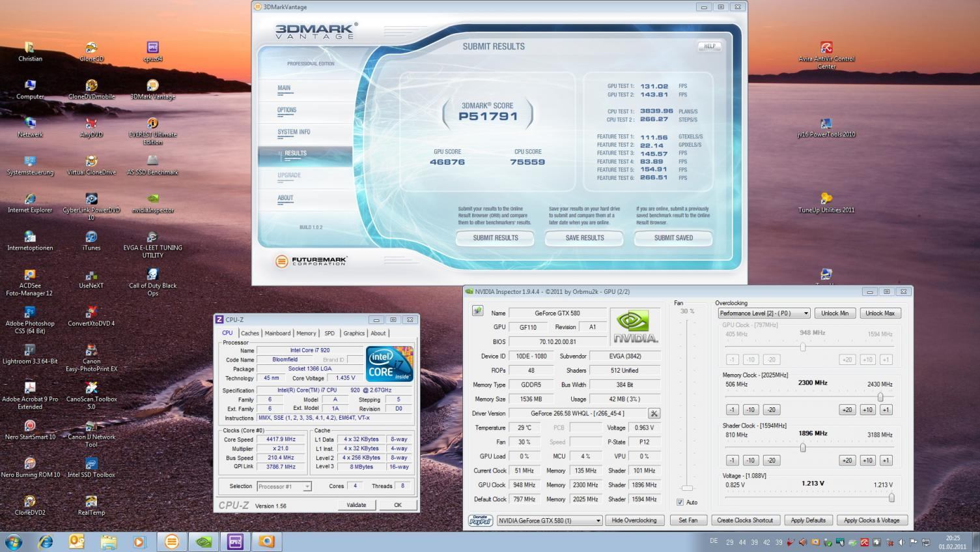Click the Memory Clock slider handle
The height and width of the screenshot is (552, 980).
880,397
